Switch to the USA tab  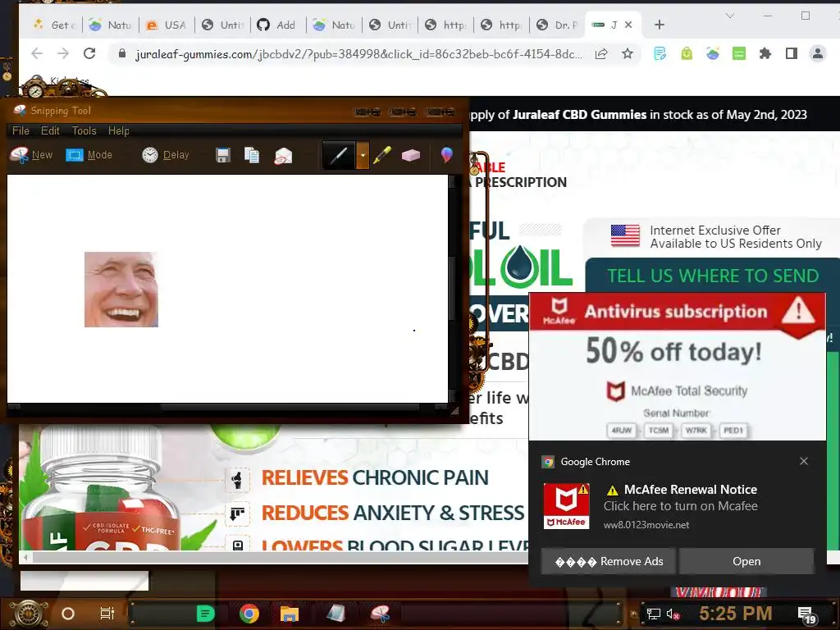tap(167, 25)
